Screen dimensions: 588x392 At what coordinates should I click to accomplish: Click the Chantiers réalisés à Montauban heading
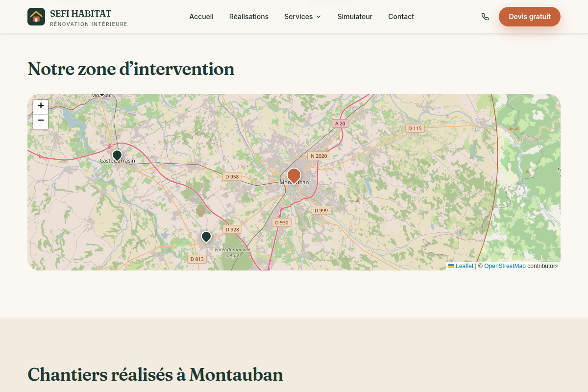(155, 375)
